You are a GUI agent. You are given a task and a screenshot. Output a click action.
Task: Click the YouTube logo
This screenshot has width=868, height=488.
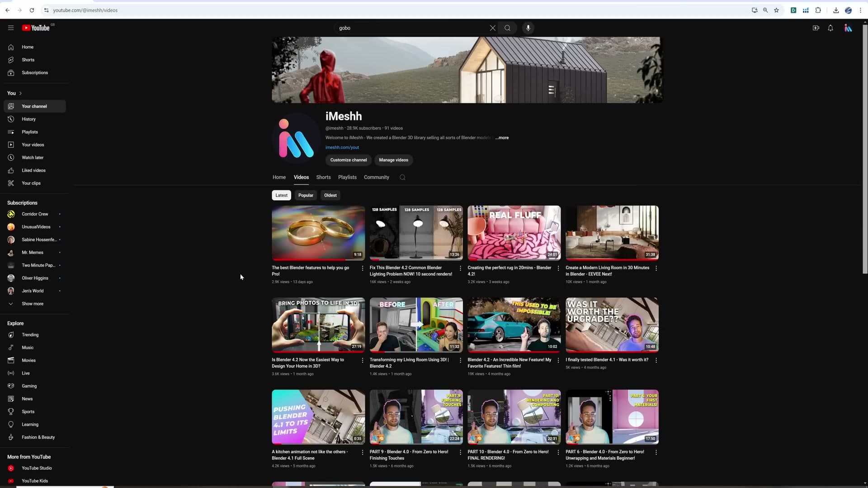[x=36, y=28]
